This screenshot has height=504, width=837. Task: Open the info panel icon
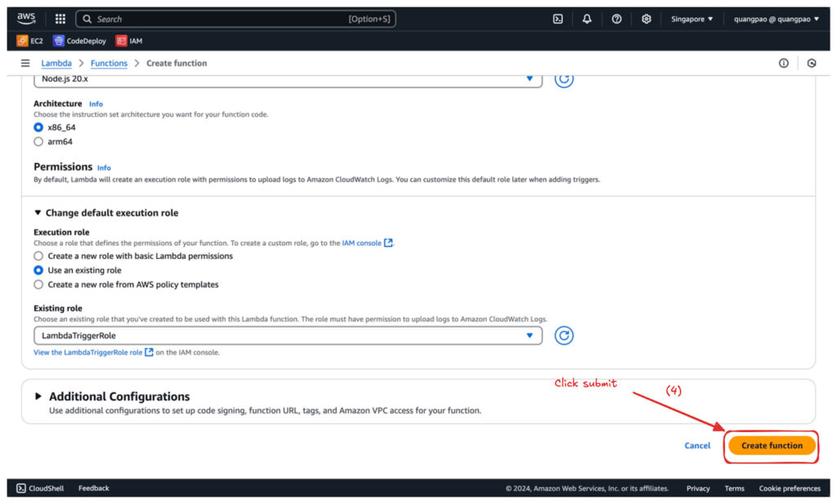click(x=783, y=63)
